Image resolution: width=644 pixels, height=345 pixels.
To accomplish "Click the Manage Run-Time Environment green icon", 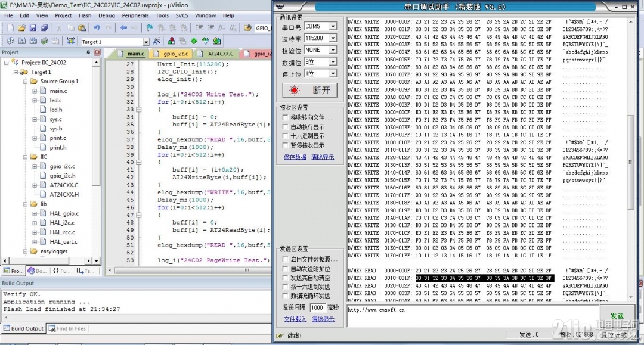I will pos(194,42).
